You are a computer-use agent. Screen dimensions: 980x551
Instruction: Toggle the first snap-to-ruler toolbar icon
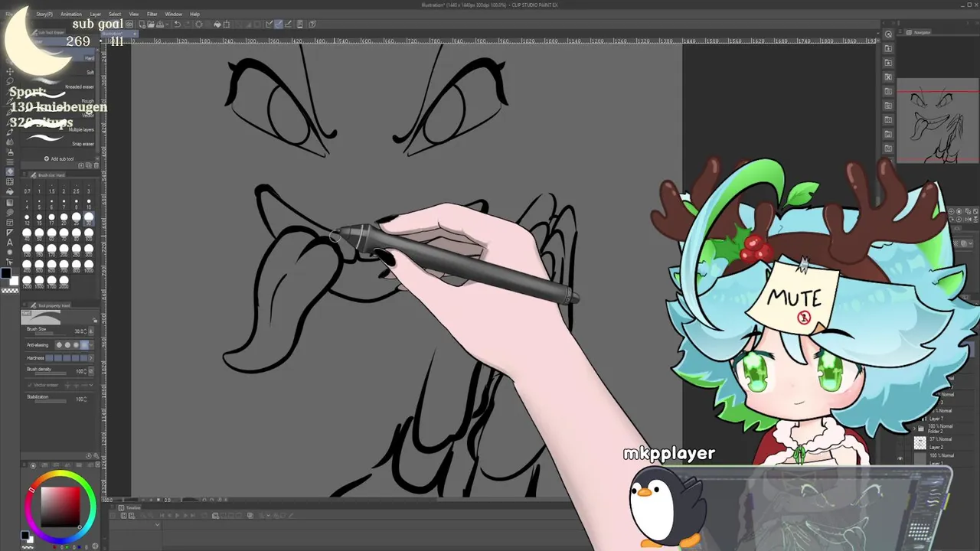pos(269,24)
